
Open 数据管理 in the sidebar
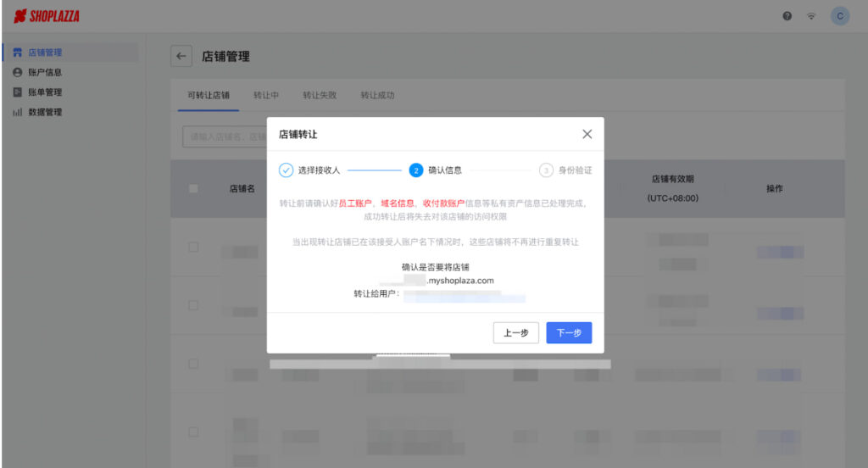click(x=45, y=112)
